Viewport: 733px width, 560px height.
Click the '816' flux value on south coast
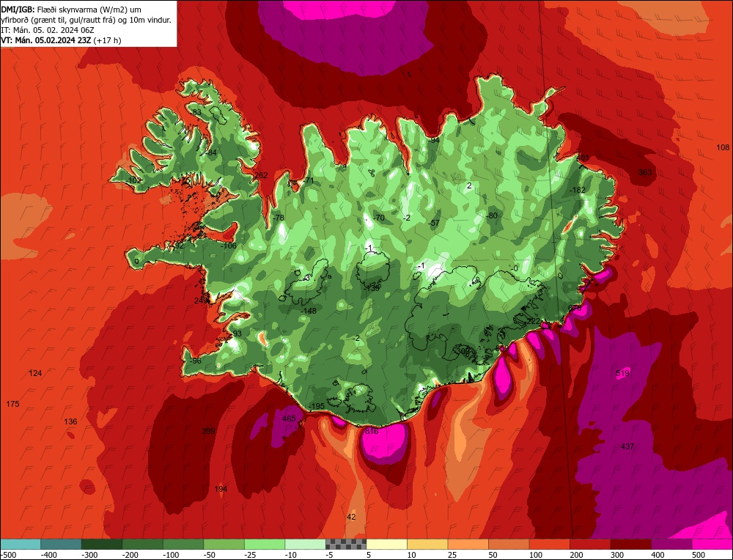click(372, 431)
